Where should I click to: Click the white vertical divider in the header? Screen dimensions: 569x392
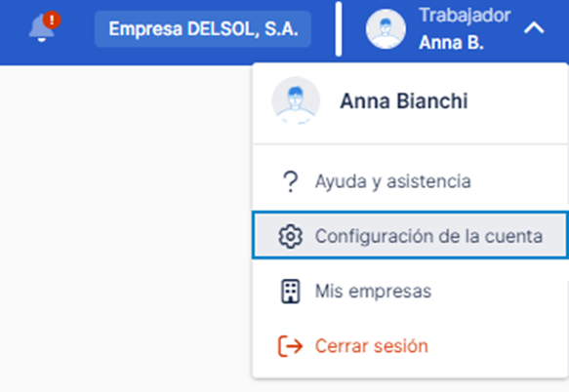click(x=339, y=29)
